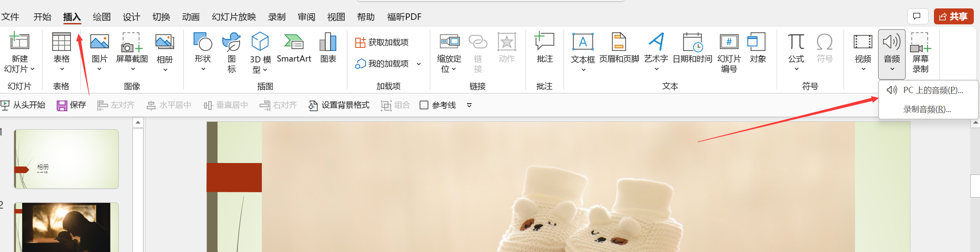Insert a SmartArt graphic
The image size is (980, 252).
(x=294, y=48)
